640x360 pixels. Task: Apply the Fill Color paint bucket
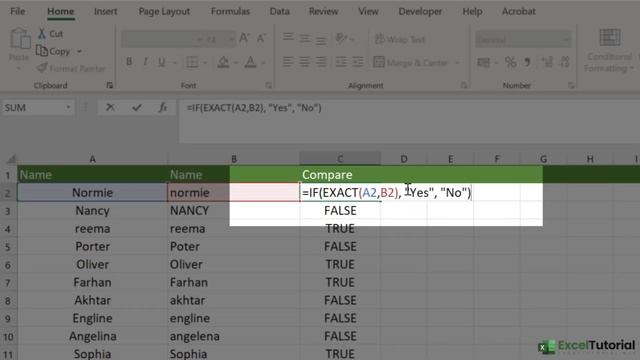223,62
